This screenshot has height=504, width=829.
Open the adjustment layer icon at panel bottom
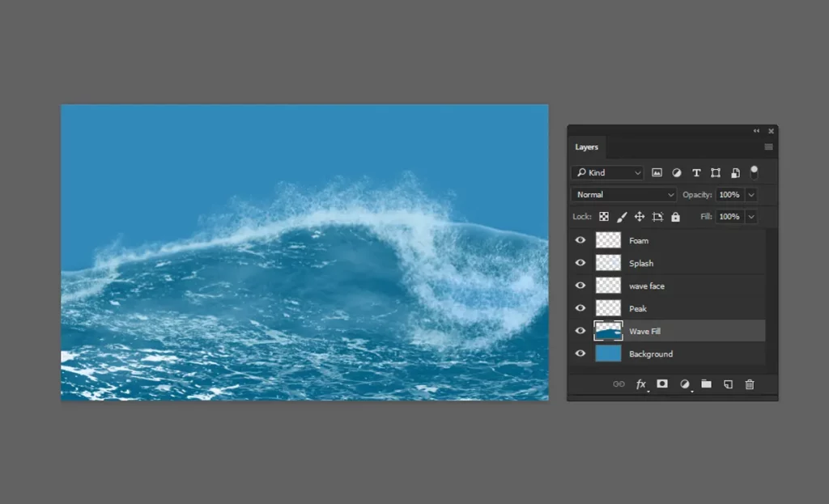[684, 383]
